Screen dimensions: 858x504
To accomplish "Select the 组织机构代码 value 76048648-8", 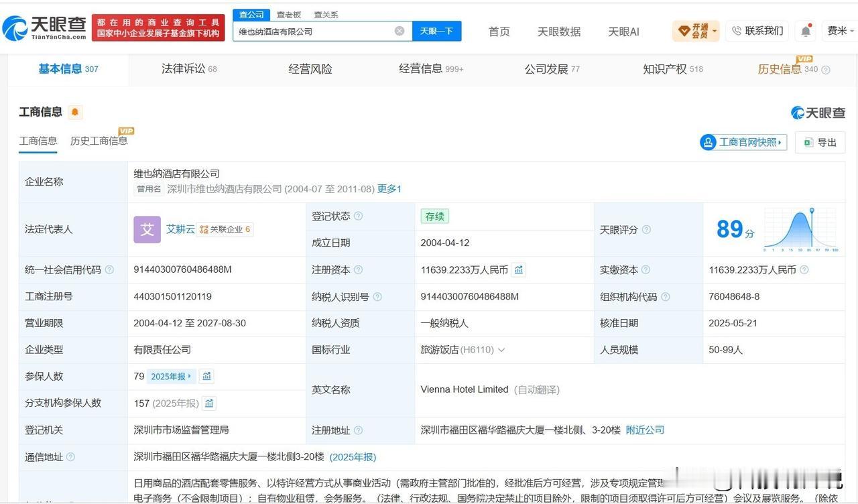I will pos(734,296).
